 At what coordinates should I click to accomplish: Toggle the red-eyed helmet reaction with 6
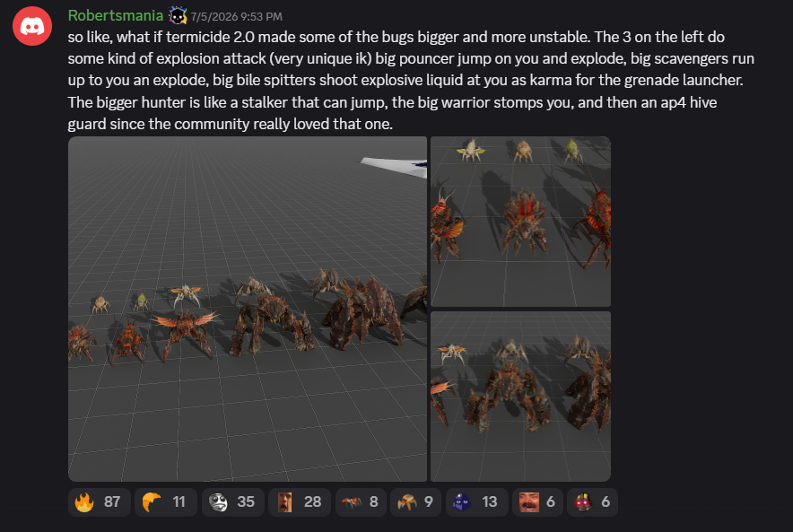tap(592, 502)
